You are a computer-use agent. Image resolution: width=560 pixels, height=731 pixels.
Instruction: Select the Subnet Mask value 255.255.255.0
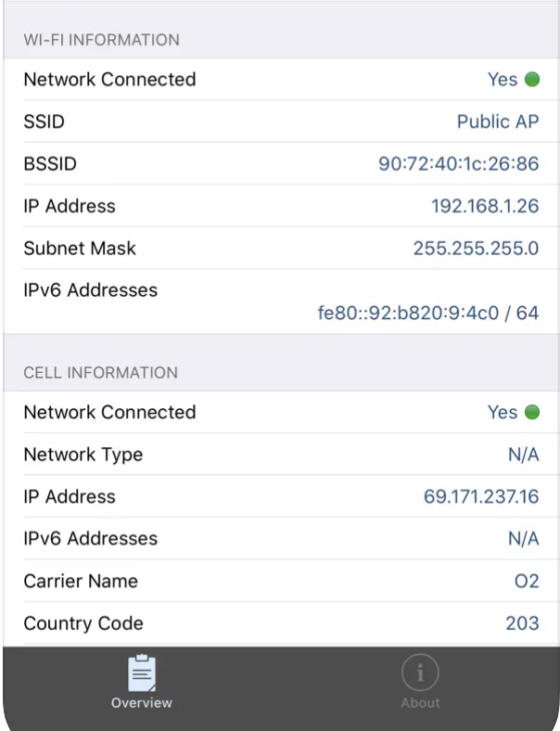(x=476, y=249)
